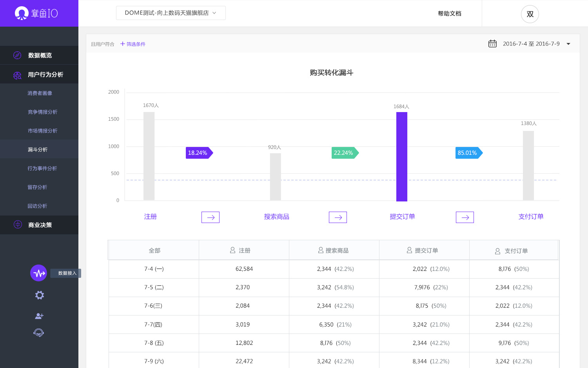588x368 pixels.
Task: Click the arrow button between 搜索商品 and 提交订单
Action: tap(338, 217)
